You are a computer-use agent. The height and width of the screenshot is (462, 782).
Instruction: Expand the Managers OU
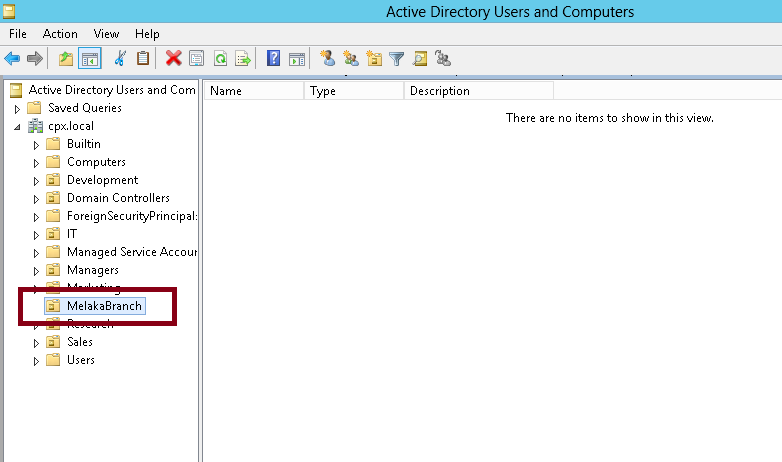click(x=36, y=271)
